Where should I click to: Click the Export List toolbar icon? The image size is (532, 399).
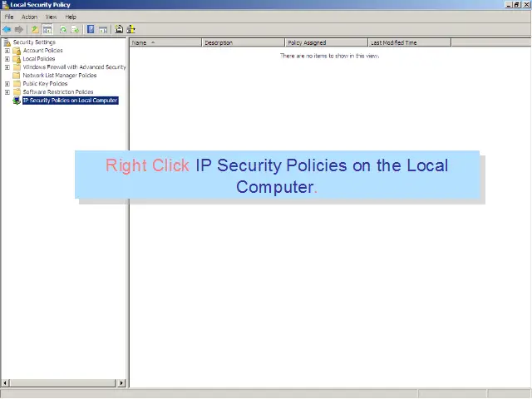click(75, 29)
